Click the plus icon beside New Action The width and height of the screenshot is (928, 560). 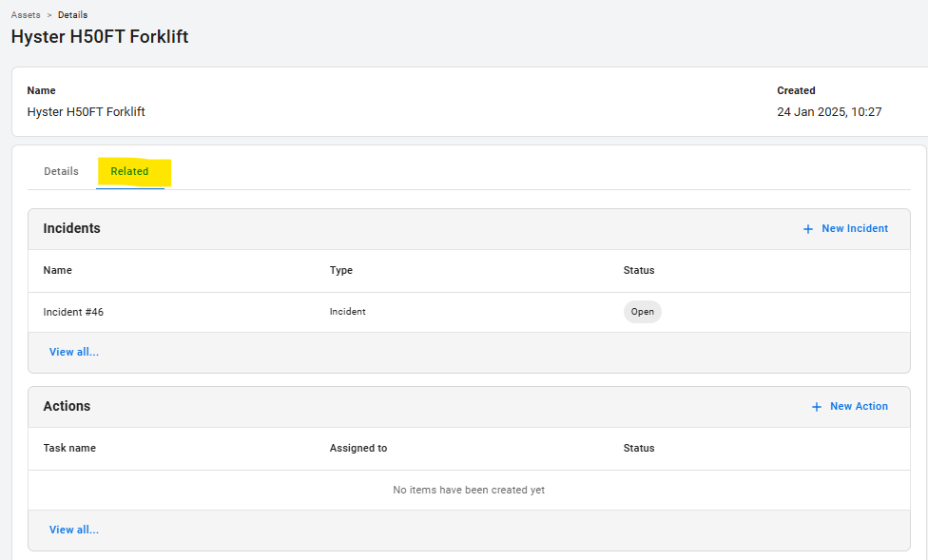816,407
